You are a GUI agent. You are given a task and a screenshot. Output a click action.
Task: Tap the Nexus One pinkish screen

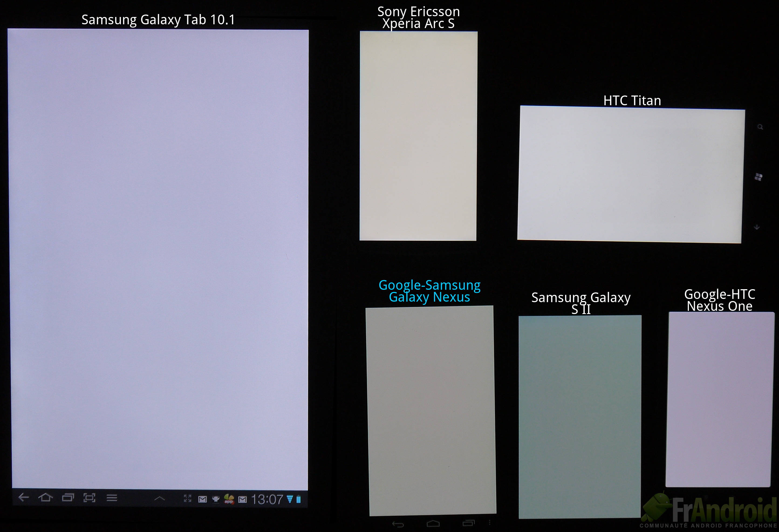(x=720, y=399)
